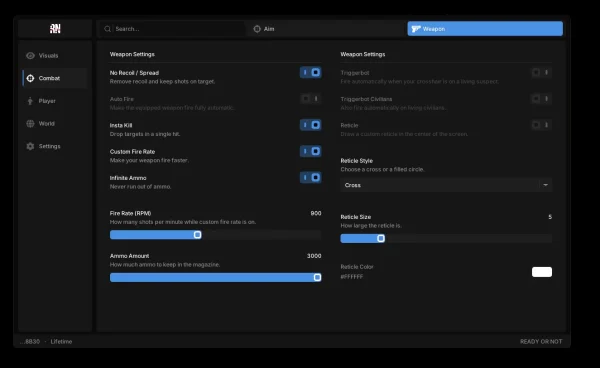600x368 pixels.
Task: Click the Fire Rate (RPM) slider handle
Action: [197, 234]
